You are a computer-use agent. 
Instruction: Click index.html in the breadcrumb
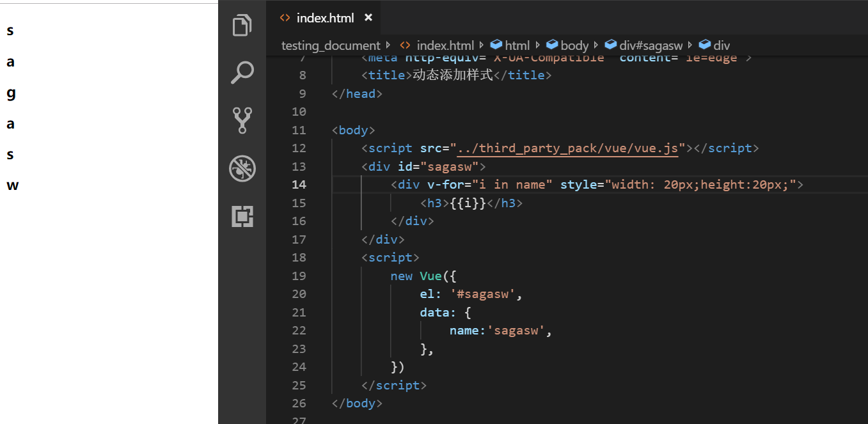pos(445,45)
